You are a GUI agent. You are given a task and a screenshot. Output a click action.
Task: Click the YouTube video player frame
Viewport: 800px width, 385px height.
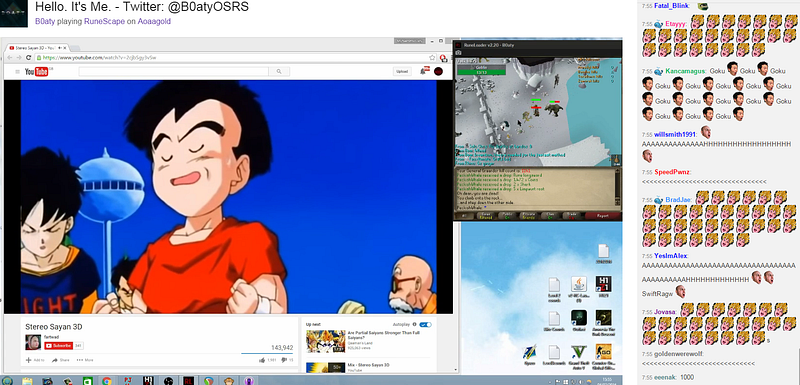point(228,197)
